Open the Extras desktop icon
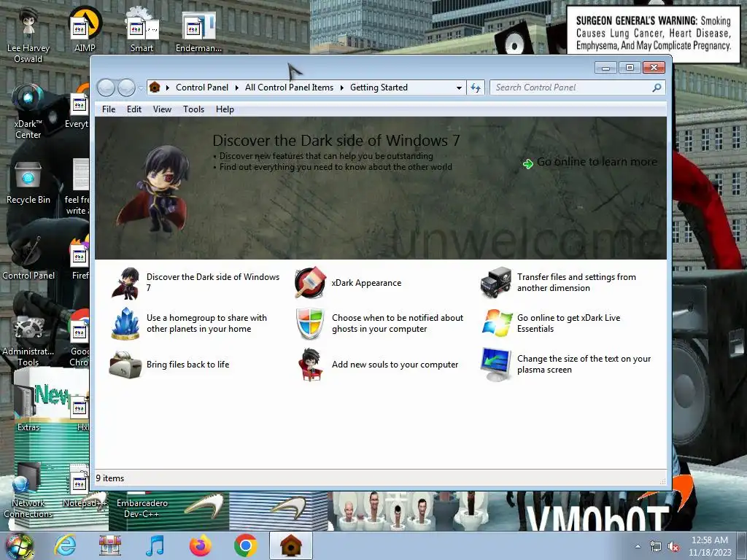 28,407
